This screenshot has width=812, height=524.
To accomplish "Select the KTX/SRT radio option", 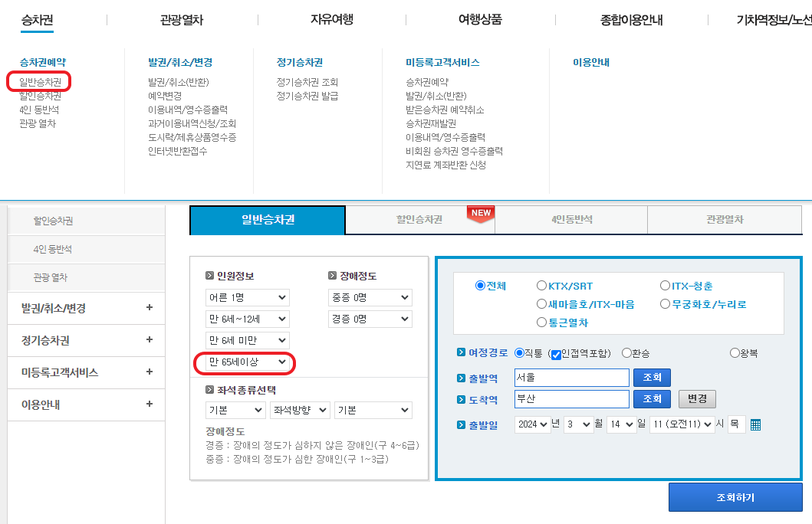I will coord(541,286).
